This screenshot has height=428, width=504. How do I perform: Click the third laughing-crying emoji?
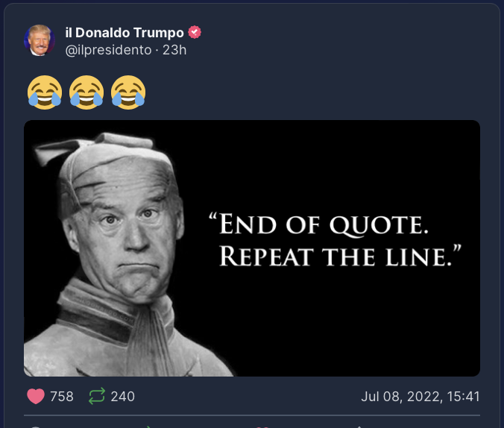(128, 92)
